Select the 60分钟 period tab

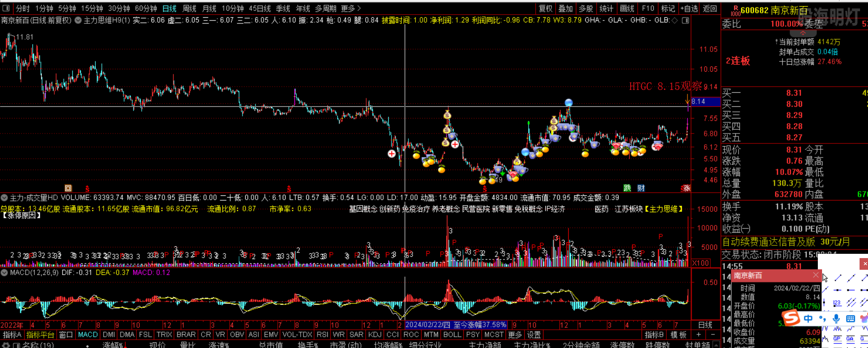point(146,8)
